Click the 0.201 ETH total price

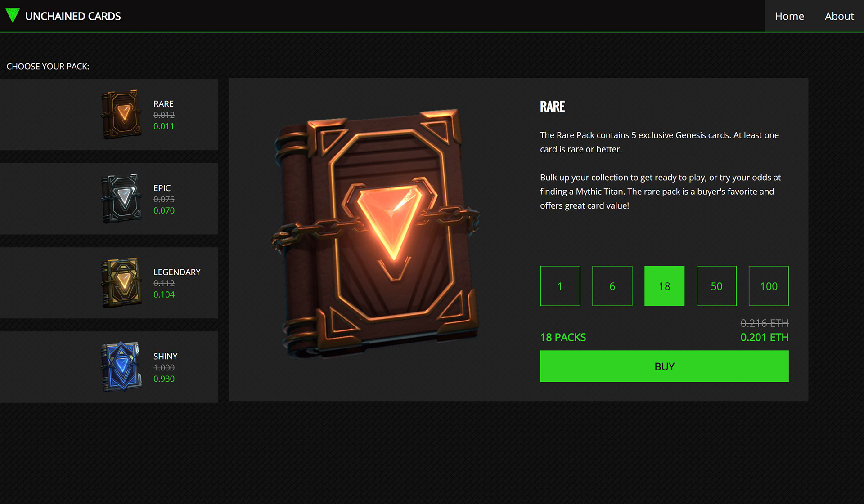pos(765,337)
